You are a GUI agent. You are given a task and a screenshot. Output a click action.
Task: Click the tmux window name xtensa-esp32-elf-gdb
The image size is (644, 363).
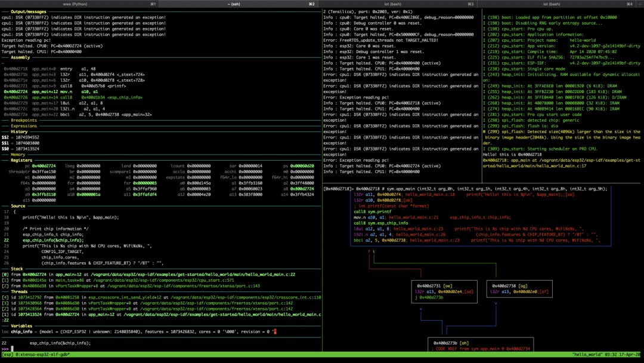[42, 355]
